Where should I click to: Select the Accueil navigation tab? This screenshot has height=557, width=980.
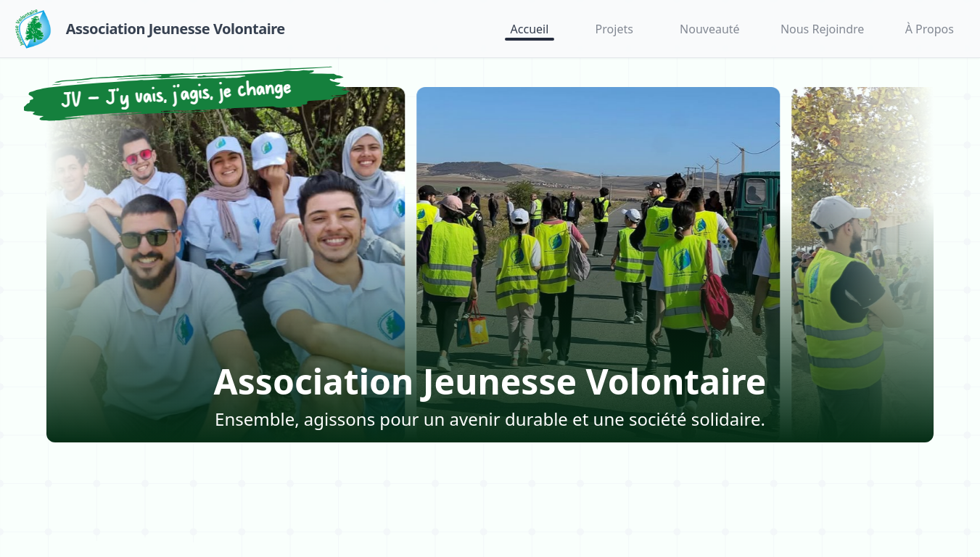[530, 29]
